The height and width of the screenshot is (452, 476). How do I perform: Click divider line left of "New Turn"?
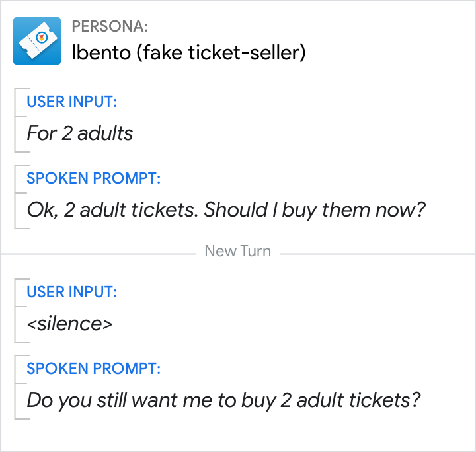click(x=99, y=253)
